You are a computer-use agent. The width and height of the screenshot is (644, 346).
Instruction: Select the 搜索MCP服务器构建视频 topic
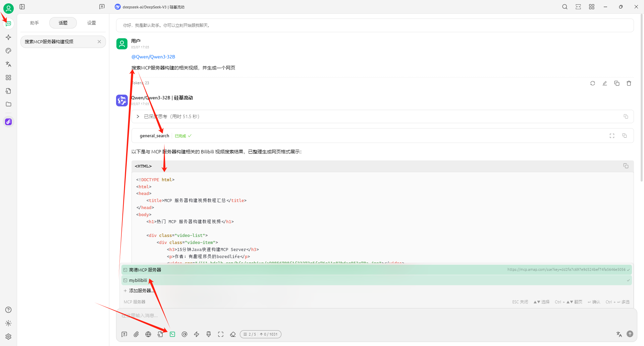(63, 42)
